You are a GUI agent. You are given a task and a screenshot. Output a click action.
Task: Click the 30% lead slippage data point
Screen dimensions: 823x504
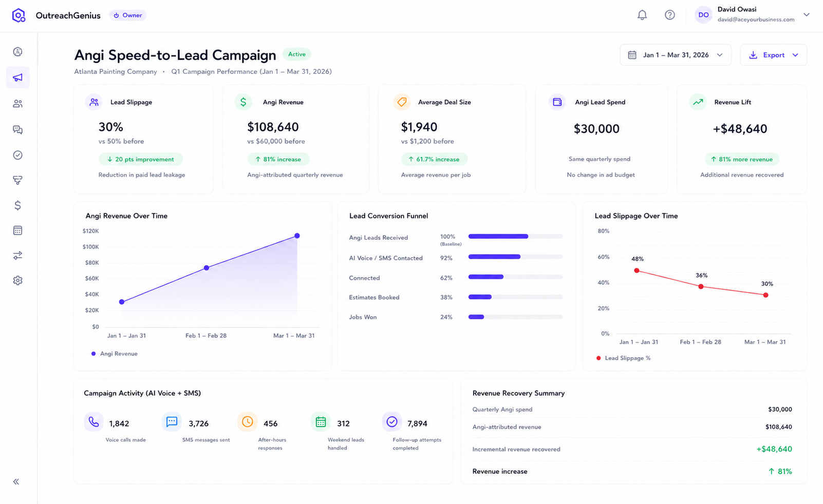(766, 295)
